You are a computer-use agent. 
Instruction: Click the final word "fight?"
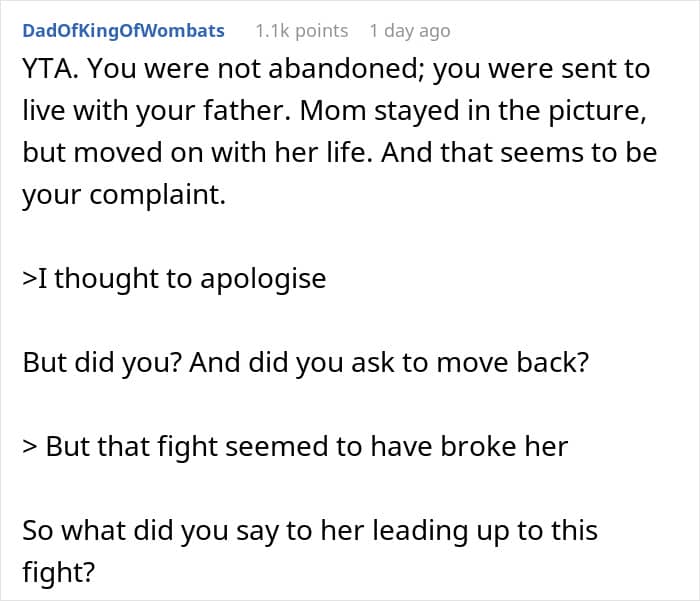coord(58,573)
